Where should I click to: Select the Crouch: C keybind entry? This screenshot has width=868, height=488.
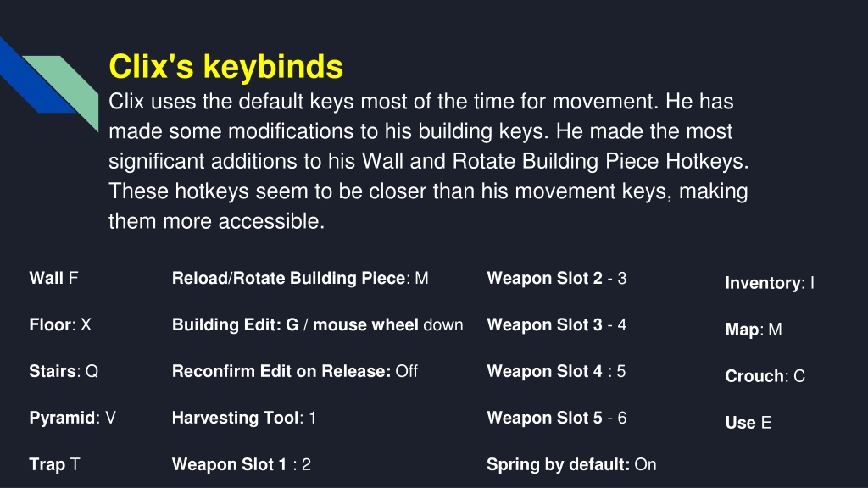tap(765, 375)
